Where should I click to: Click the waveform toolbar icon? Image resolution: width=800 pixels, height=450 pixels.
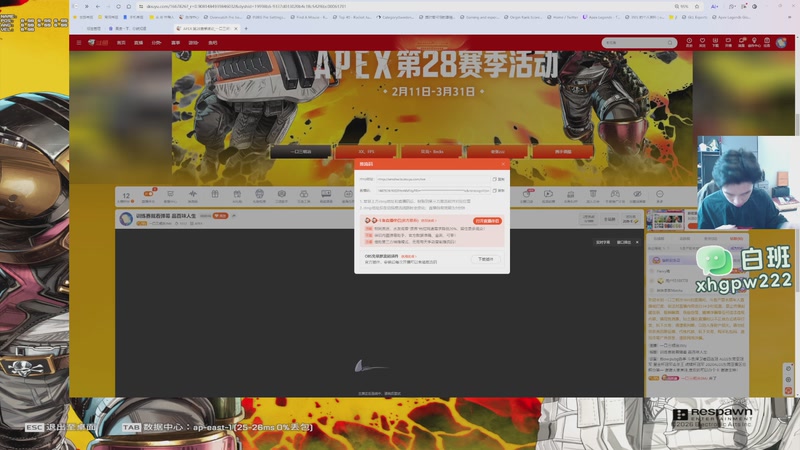click(x=192, y=195)
